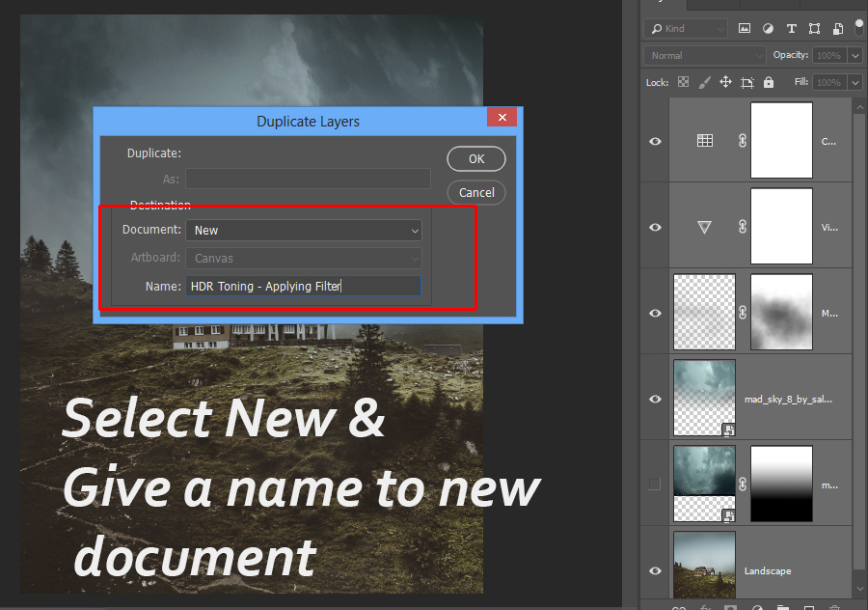Toggle visibility of mad_sky_8 layer
This screenshot has width=868, height=610.
click(x=656, y=398)
